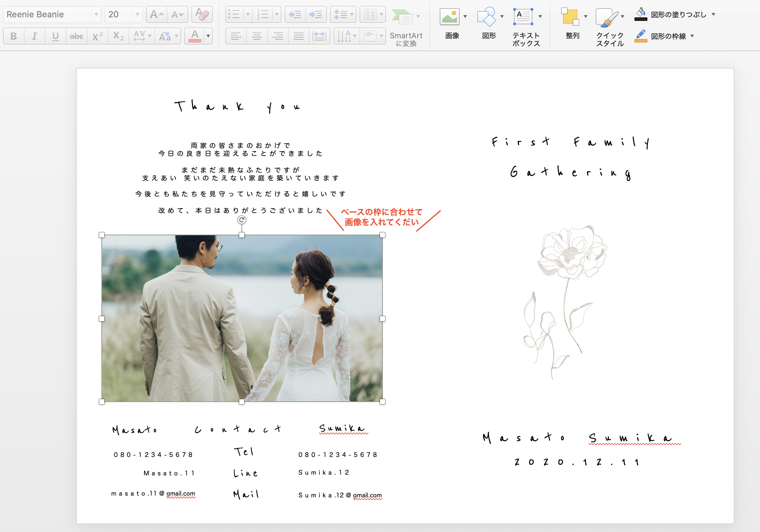Open the gmail.com link under Masato

coord(180,494)
